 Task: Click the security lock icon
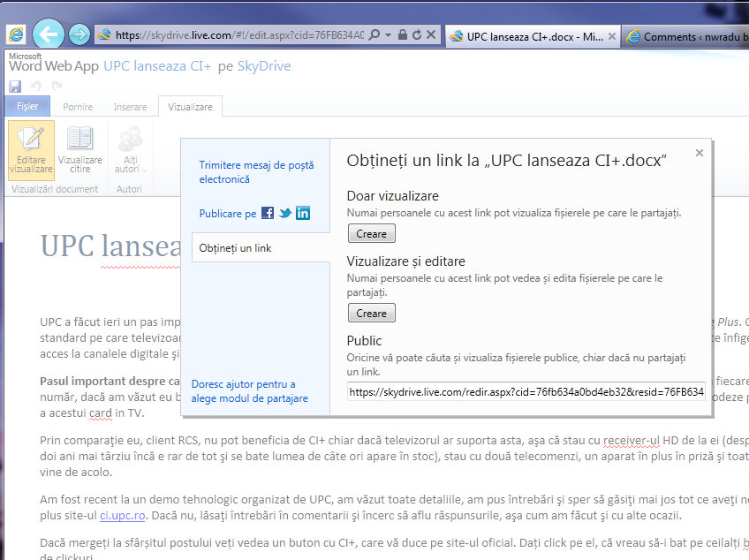click(x=402, y=34)
